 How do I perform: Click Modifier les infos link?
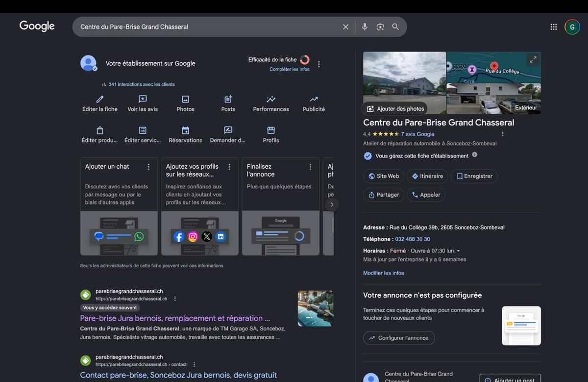[x=384, y=273]
